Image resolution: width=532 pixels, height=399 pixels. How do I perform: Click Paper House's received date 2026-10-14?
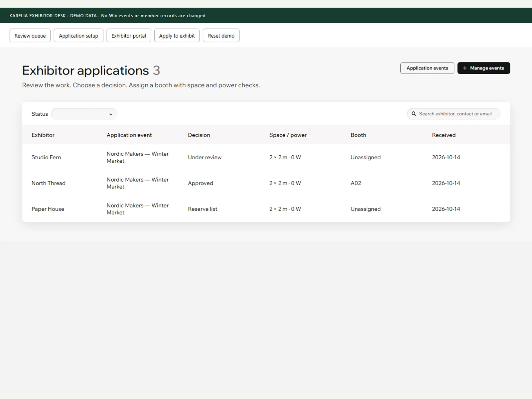pyautogui.click(x=446, y=209)
